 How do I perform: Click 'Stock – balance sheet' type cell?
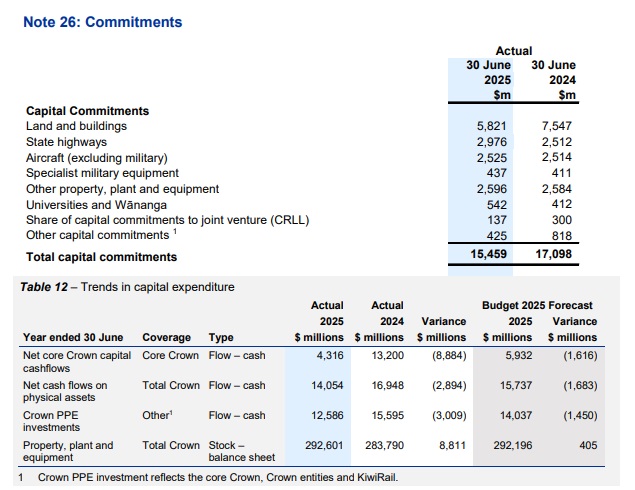242,451
